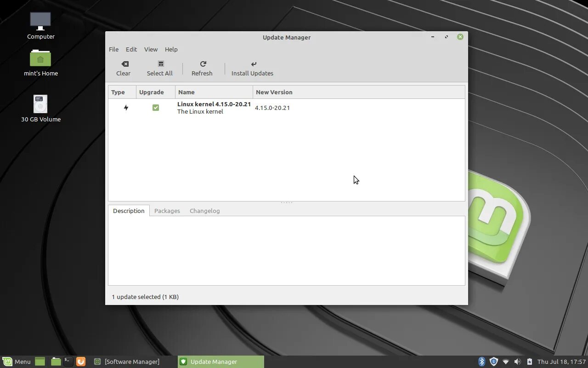Open the Mint Menu button

(x=17, y=362)
